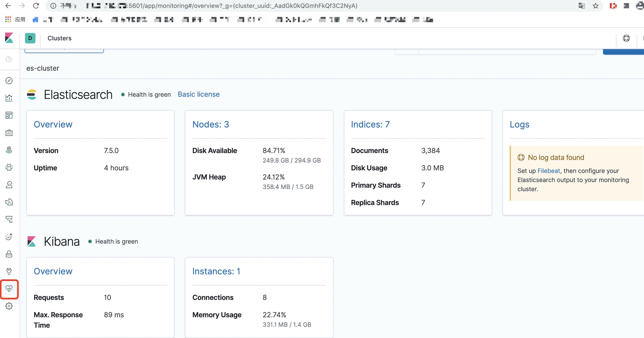
Task: Click the Filebeat setup link
Action: (x=548, y=171)
